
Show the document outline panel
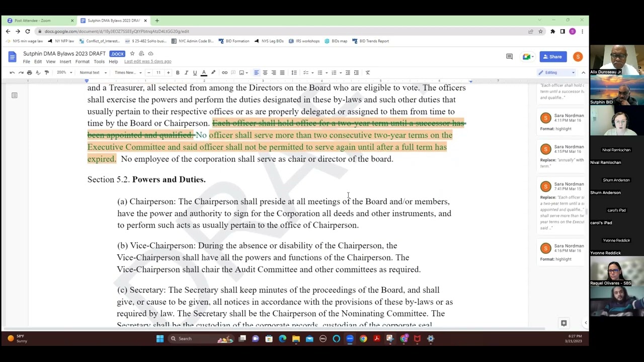pos(15,95)
